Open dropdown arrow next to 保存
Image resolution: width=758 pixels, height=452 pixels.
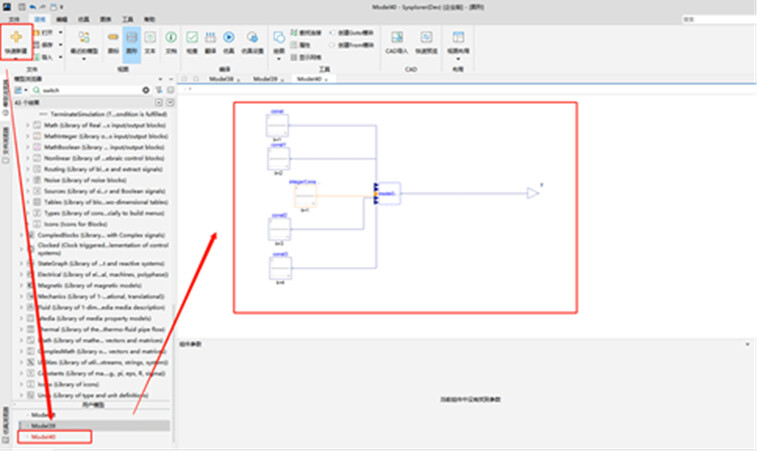(x=60, y=44)
